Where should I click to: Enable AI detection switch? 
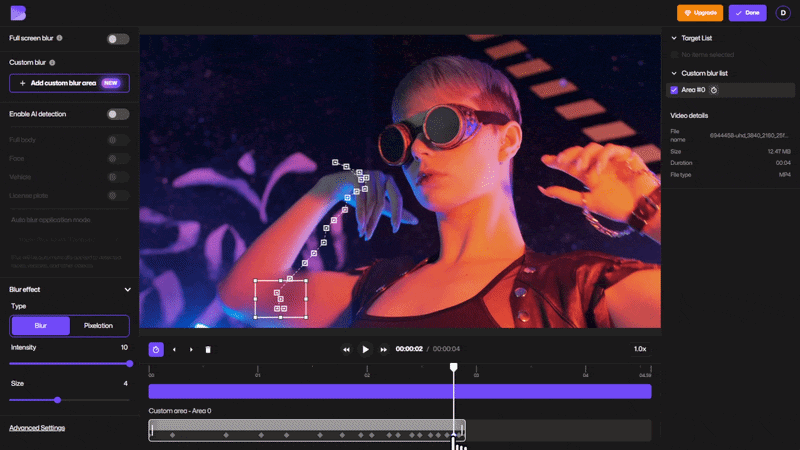tap(118, 114)
